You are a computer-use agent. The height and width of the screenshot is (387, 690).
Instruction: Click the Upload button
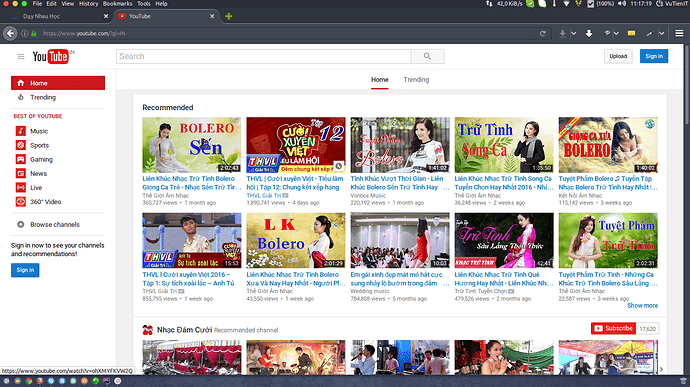[618, 56]
